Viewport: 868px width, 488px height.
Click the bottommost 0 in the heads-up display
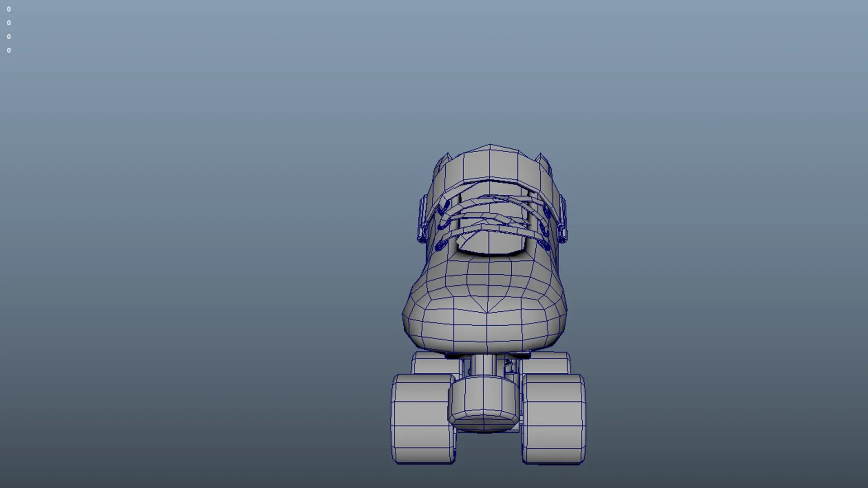coord(9,50)
